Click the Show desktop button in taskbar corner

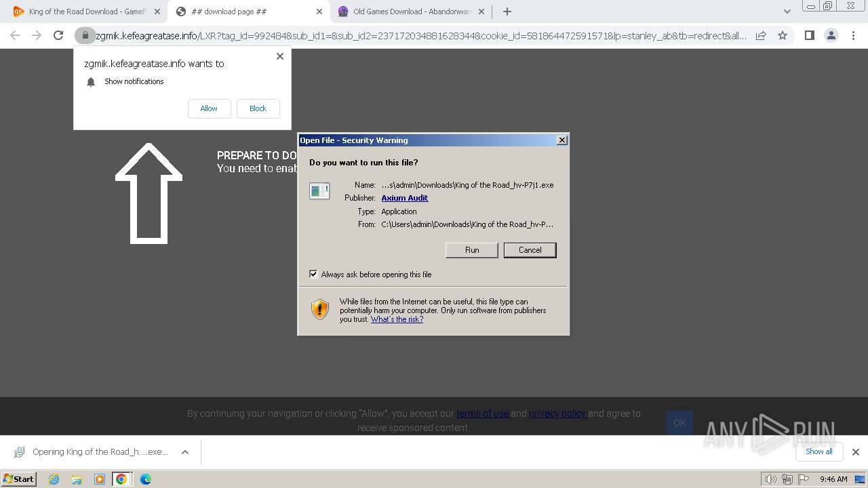coord(861,479)
